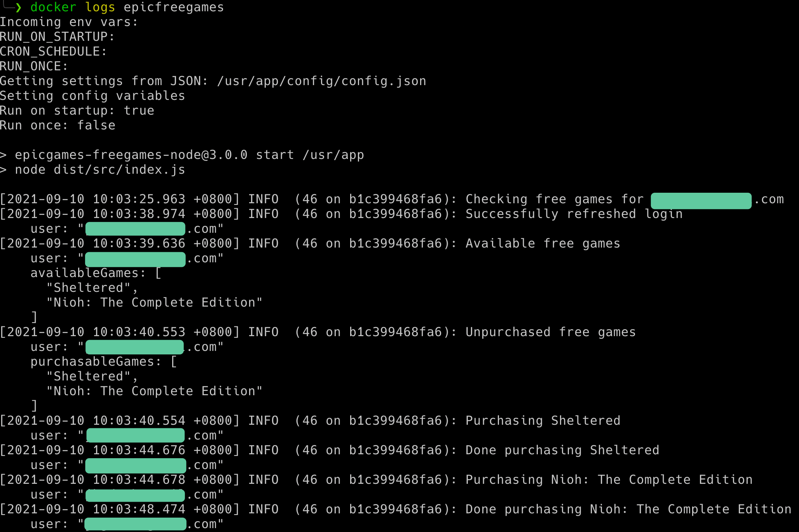Screen dimensions: 799x532
Task: Click the 'Incoming env vars:' line
Action: point(69,22)
